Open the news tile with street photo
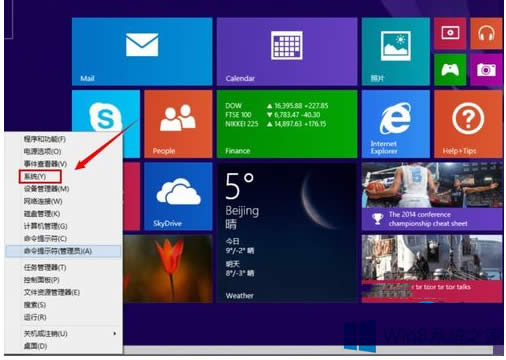Image resolution: width=506 pixels, height=360 pixels. [x=432, y=269]
